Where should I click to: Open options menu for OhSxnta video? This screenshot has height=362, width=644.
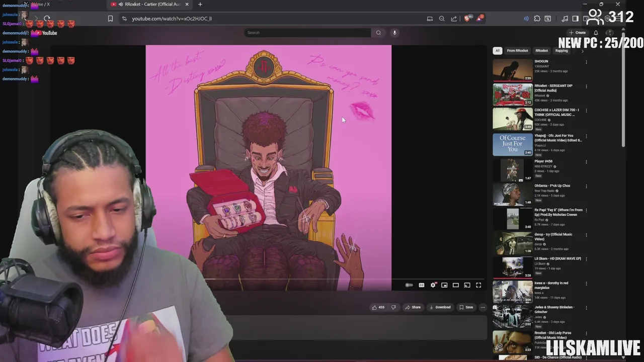(586, 186)
